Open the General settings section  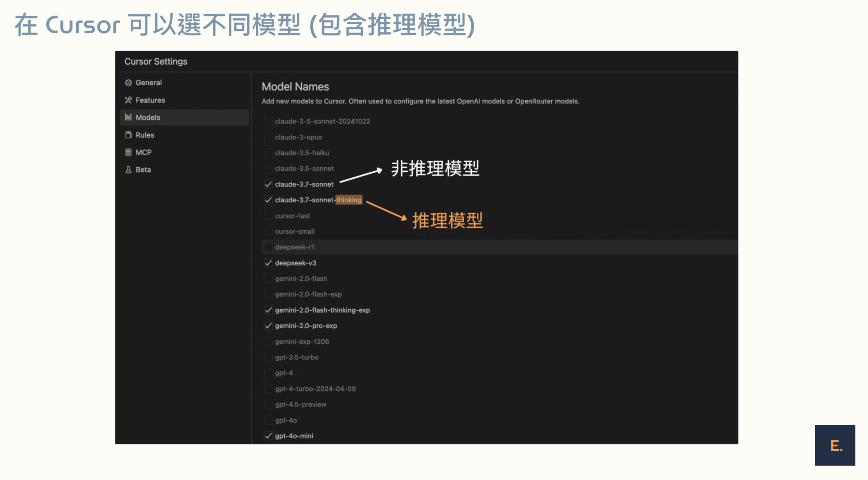(x=184, y=83)
